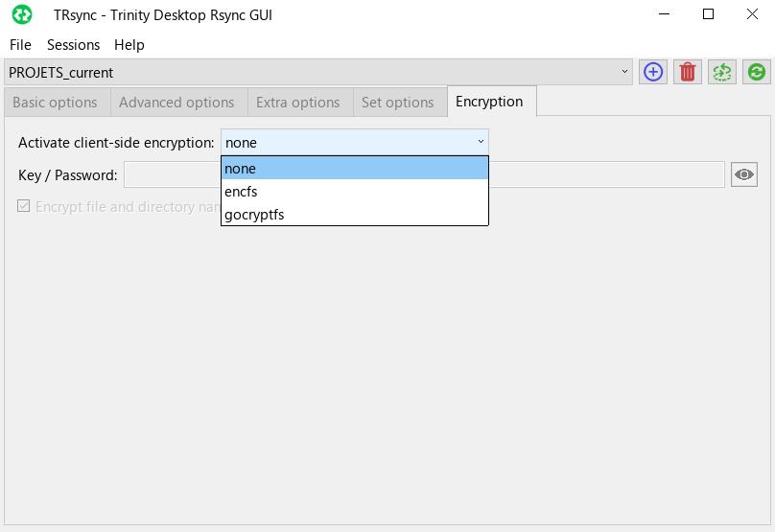Toggle password visibility eye button
The width and height of the screenshot is (775, 532).
coord(744,174)
